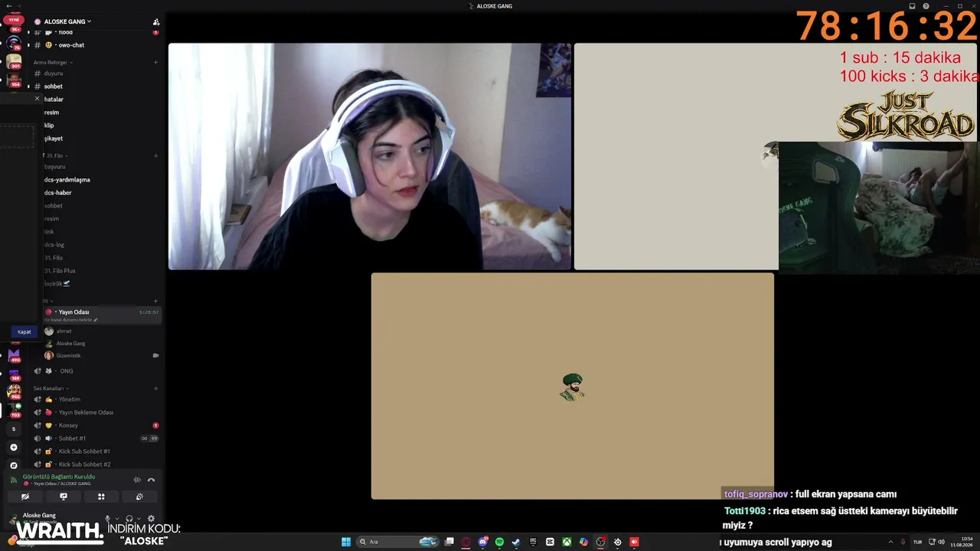Join the Sohbet #1 voice channel
Screen dimensions: 980x551
(72, 439)
